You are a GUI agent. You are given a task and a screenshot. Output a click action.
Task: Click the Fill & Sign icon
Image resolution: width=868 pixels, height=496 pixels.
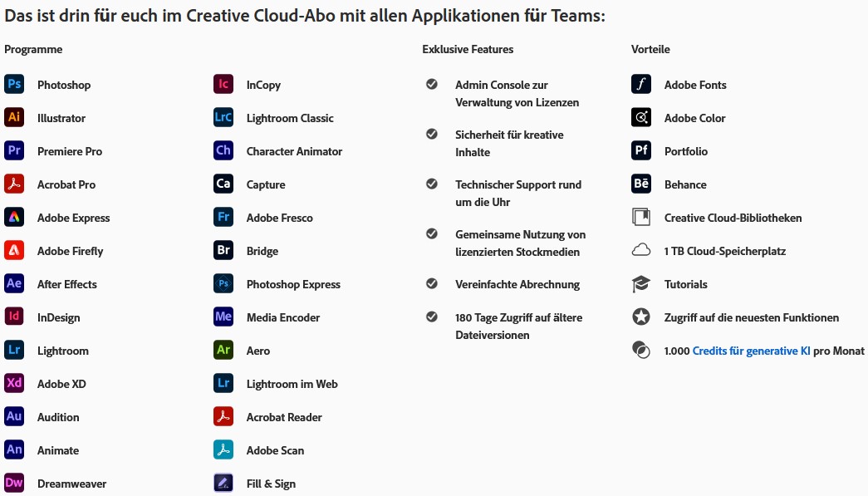point(223,483)
